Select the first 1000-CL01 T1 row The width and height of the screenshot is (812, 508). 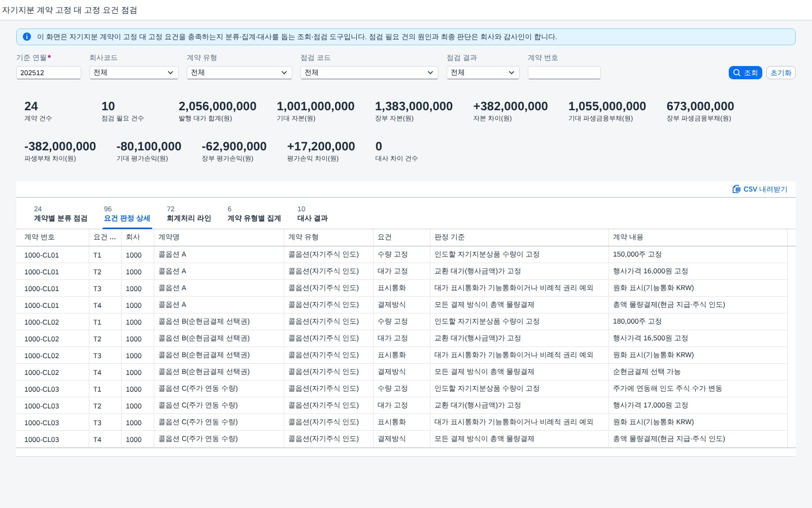[x=402, y=255]
